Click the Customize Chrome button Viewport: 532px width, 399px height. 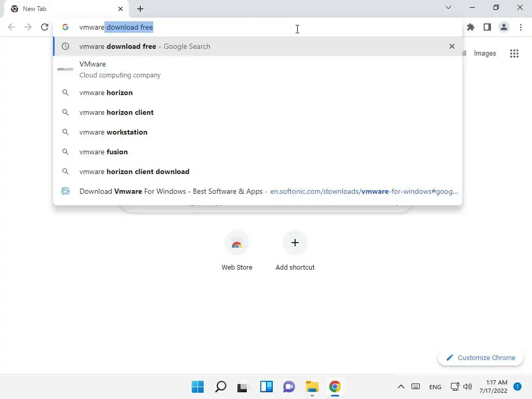tap(481, 357)
